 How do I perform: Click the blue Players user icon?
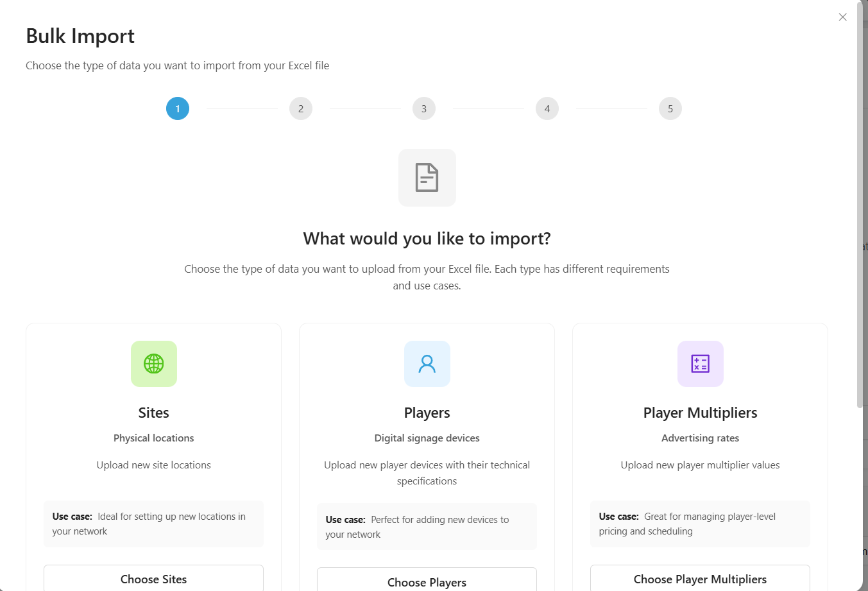click(427, 364)
